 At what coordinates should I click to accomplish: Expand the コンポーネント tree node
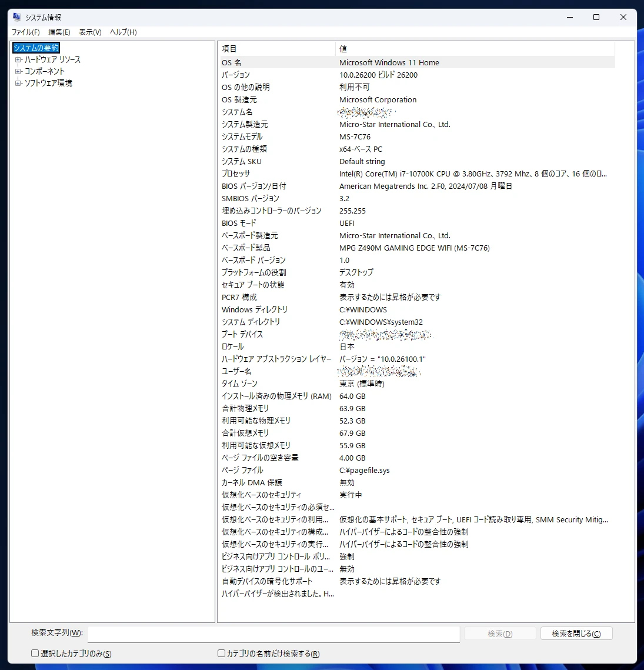(18, 71)
